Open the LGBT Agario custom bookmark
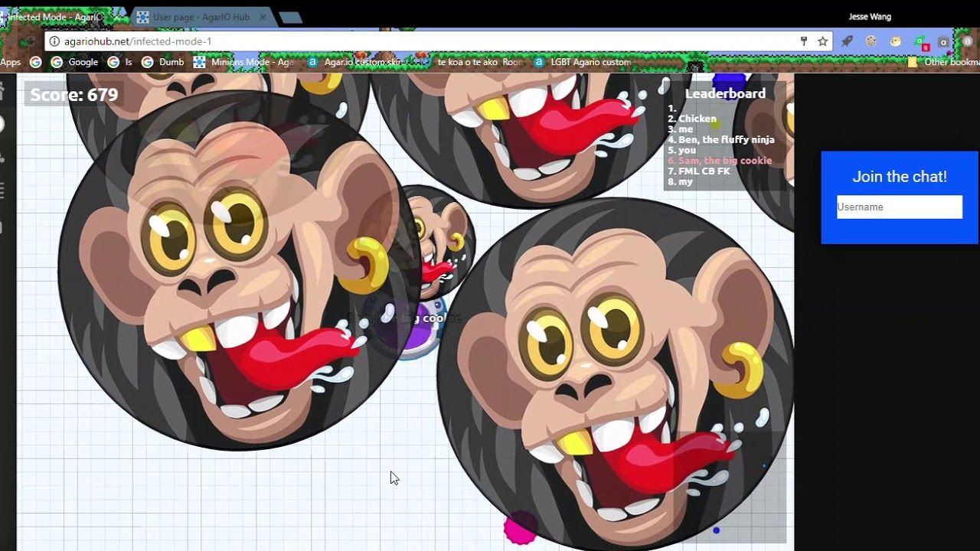The height and width of the screenshot is (551, 980). [583, 62]
